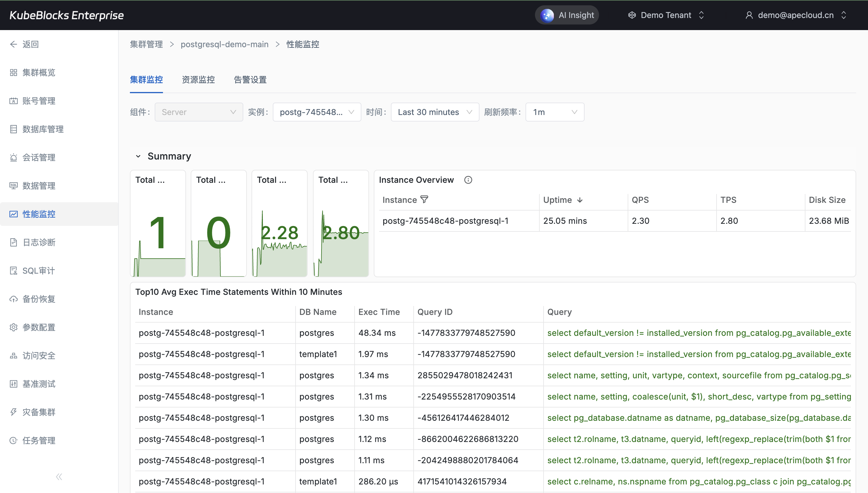Click the first query text with 48.34 ms
This screenshot has width=868, height=493.
(x=698, y=333)
